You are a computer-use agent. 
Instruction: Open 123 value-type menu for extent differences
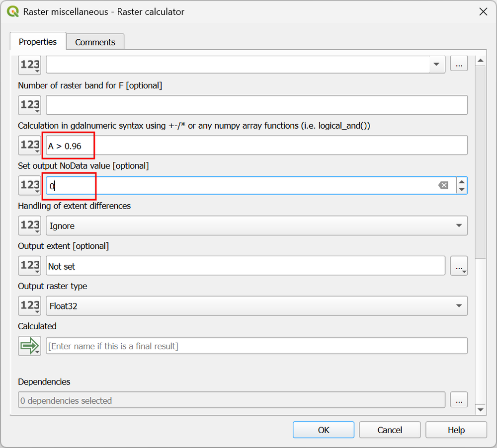(29, 225)
